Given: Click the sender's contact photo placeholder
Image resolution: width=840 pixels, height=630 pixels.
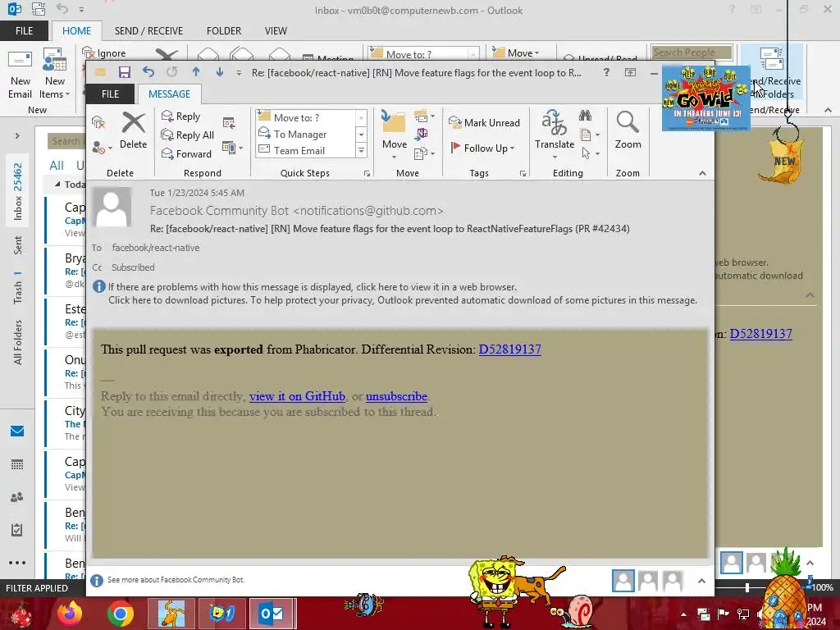Looking at the screenshot, I should (x=112, y=208).
